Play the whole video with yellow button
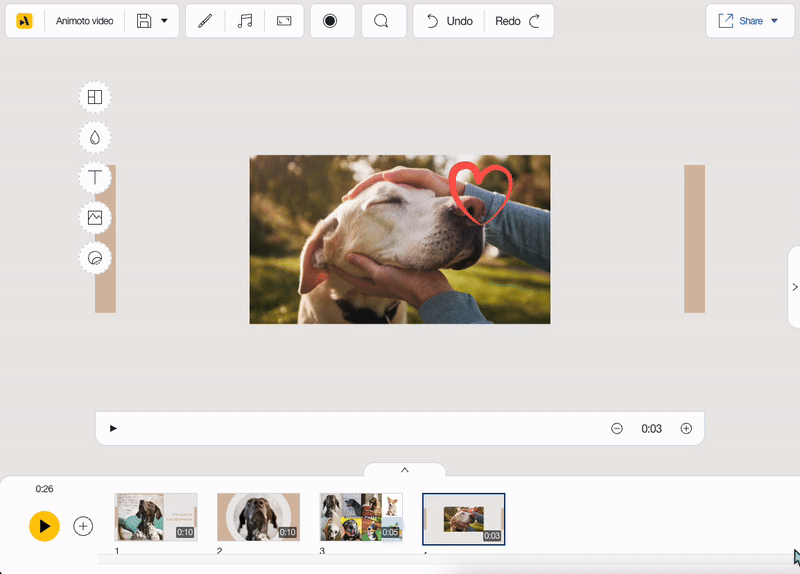Viewport: 800px width, 574px height. click(44, 526)
